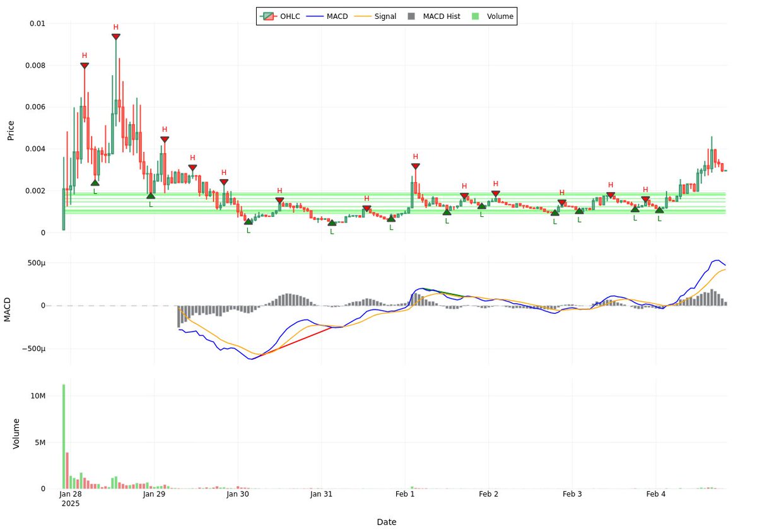The height and width of the screenshot is (532, 757).
Task: Click the L marker just after Jan 31
Action: 332,223
